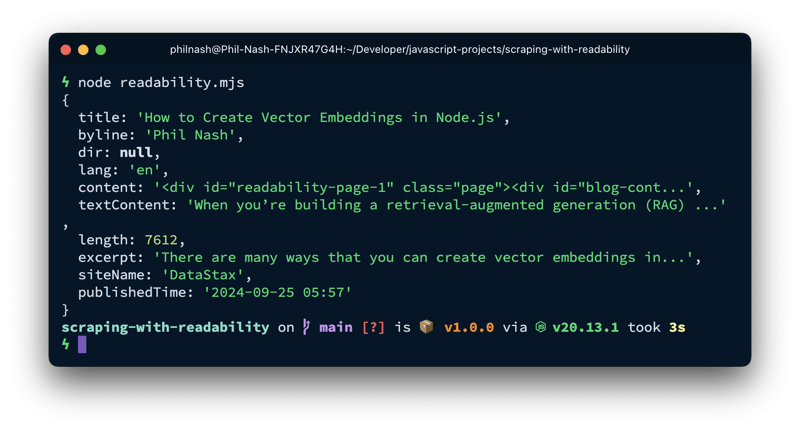Viewport: 800px width, 431px height.
Task: Click the lightning bolt on the last prompt line
Action: [66, 344]
